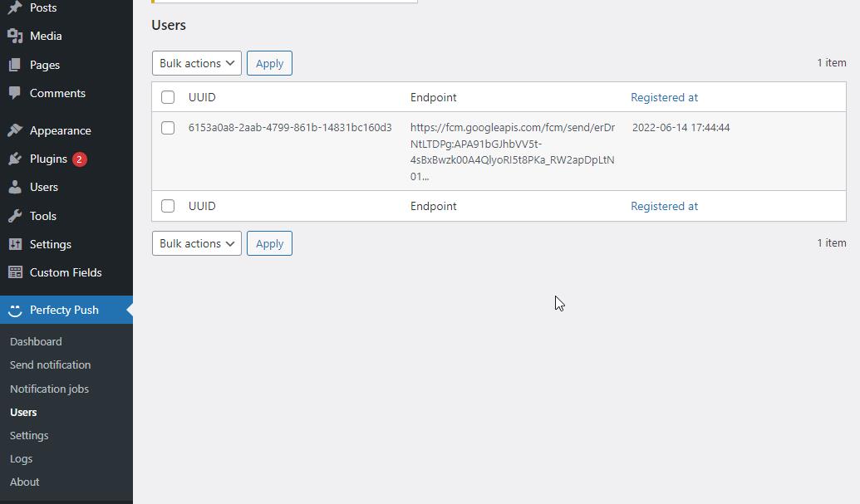
Task: Click the Users person icon
Action: click(15, 188)
